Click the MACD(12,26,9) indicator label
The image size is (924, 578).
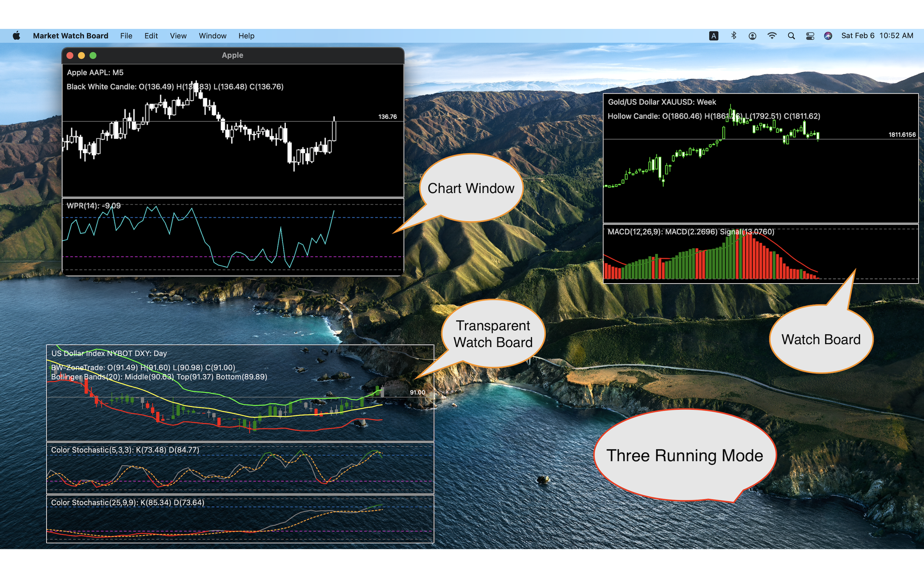tap(691, 232)
